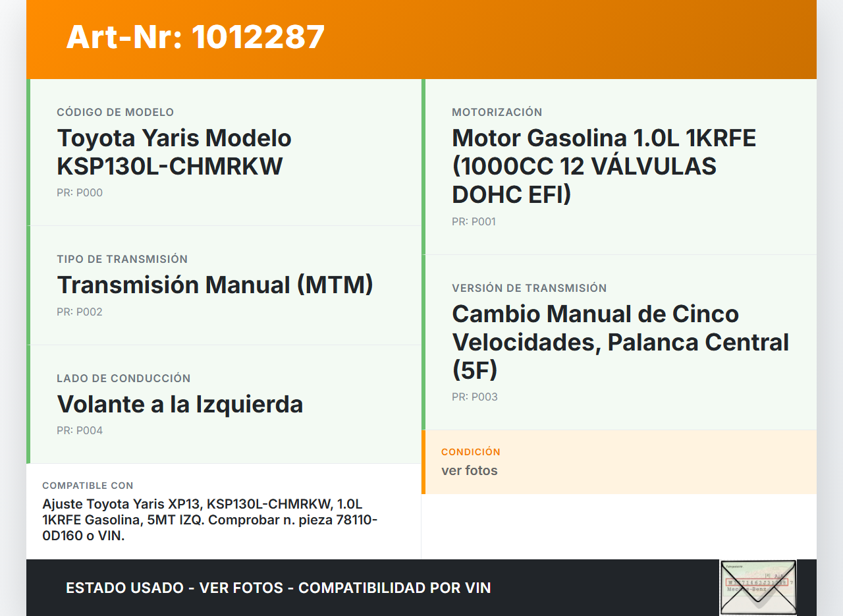
Task: Click the PR: P001 code
Action: coord(474,222)
